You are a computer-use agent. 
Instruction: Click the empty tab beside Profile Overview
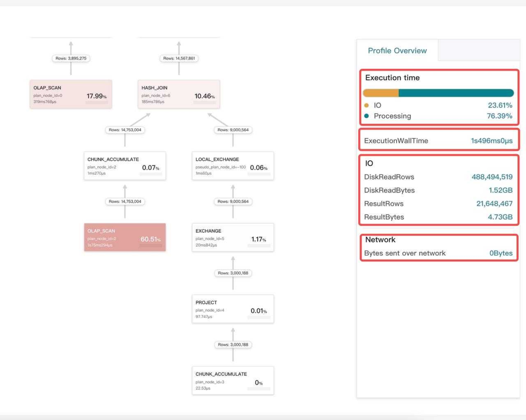(x=479, y=50)
